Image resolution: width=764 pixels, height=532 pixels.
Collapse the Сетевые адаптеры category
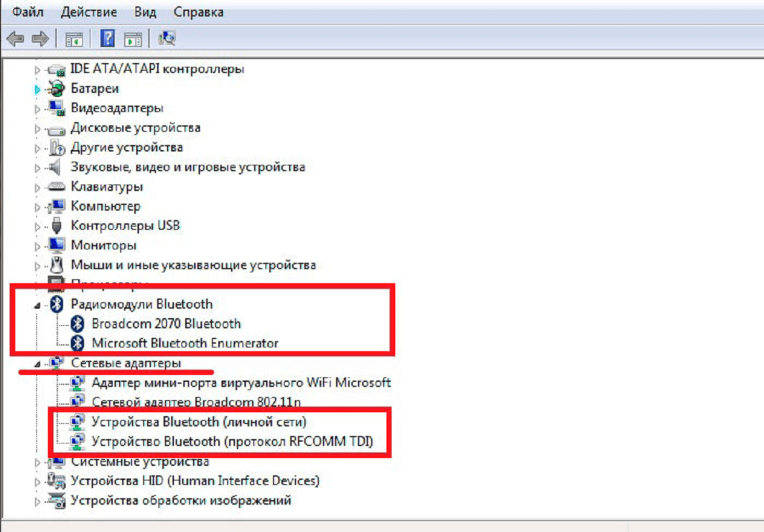pos(37,363)
